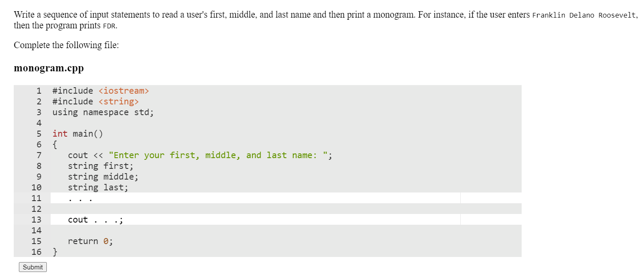Click the monogram.cpp file heading
Image resolution: width=644 pixels, height=275 pixels.
(x=49, y=68)
